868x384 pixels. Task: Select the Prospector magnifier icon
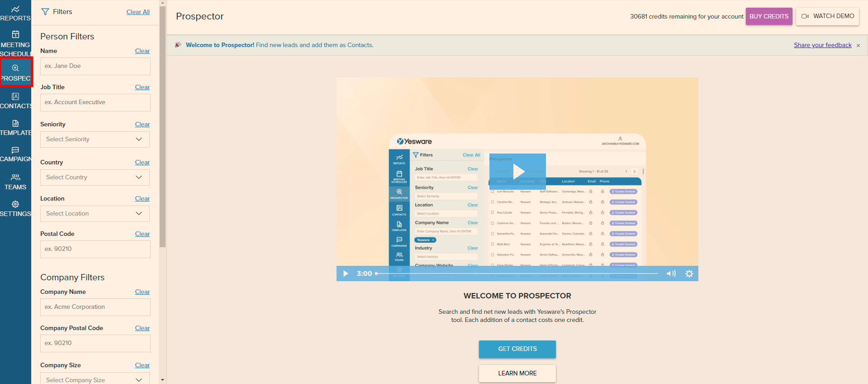(15, 68)
